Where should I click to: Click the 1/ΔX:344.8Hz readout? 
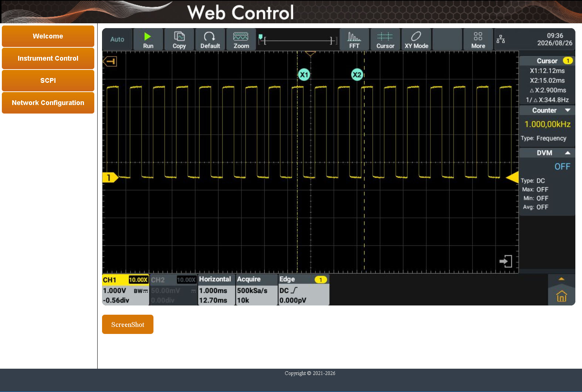[547, 100]
